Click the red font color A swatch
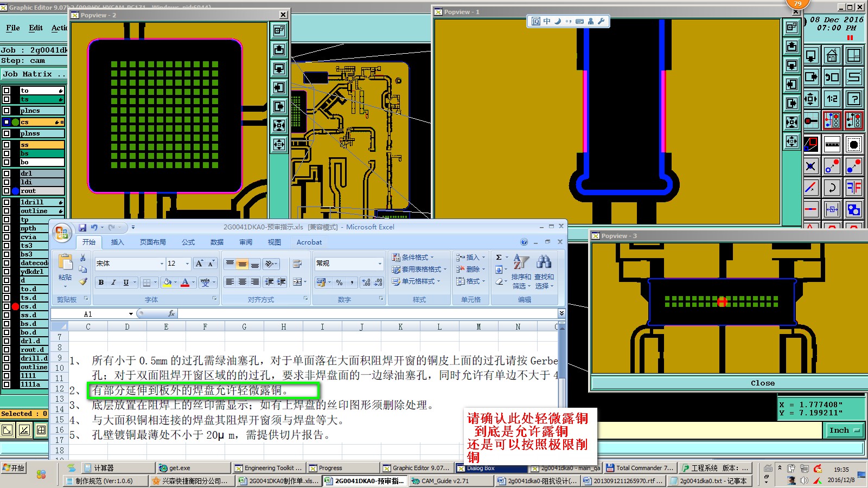The width and height of the screenshot is (868, 488). pyautogui.click(x=185, y=282)
